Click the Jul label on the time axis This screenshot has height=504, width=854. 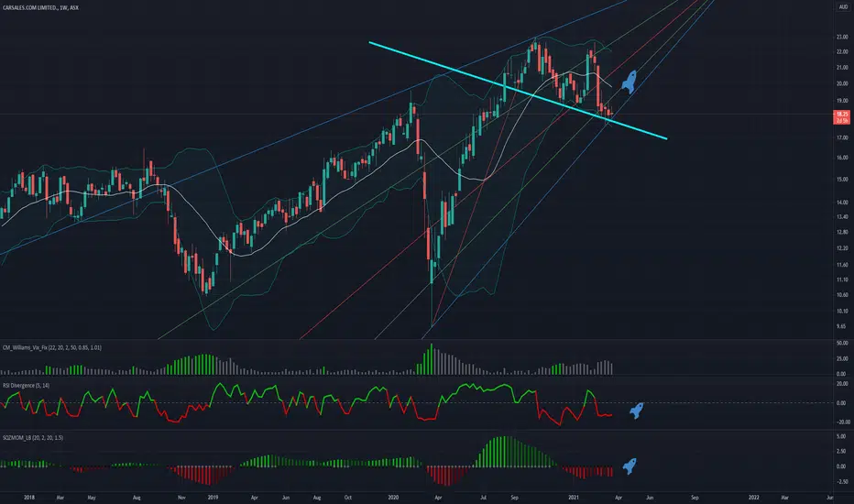483,498
